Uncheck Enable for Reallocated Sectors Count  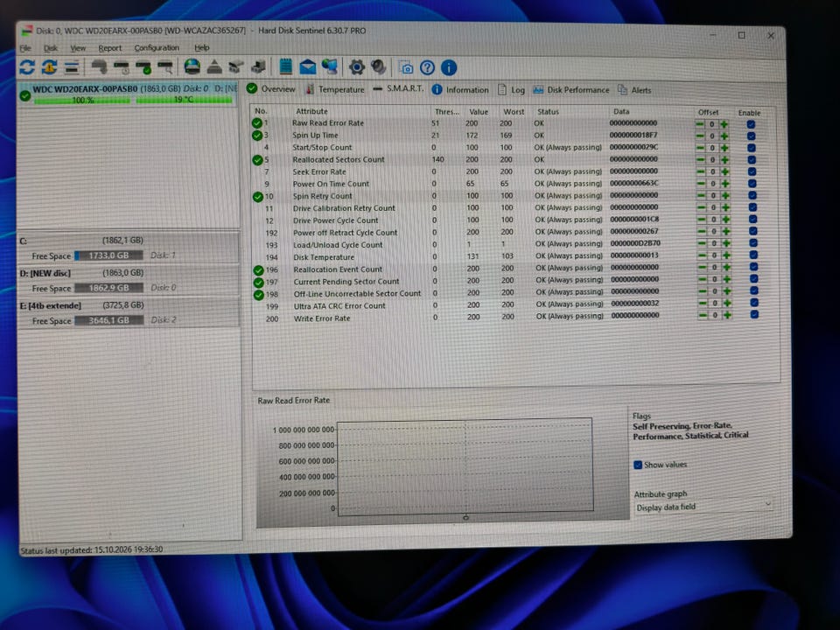[752, 159]
